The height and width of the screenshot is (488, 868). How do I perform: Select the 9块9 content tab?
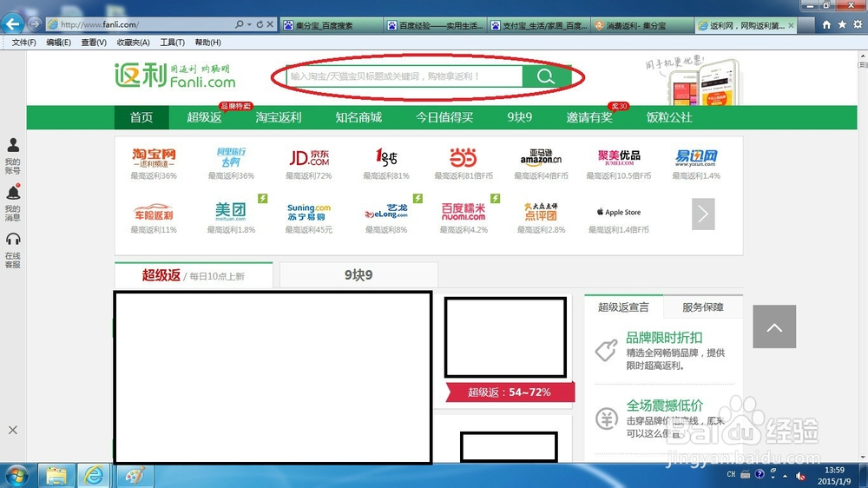[358, 275]
